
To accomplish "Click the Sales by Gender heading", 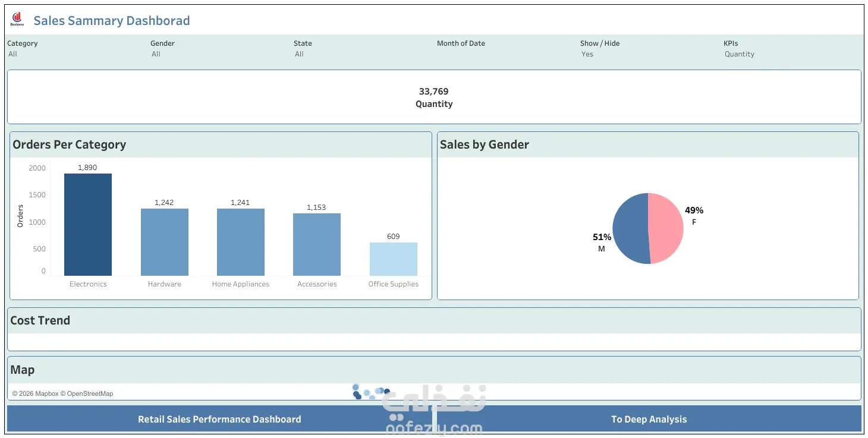I will tap(485, 144).
